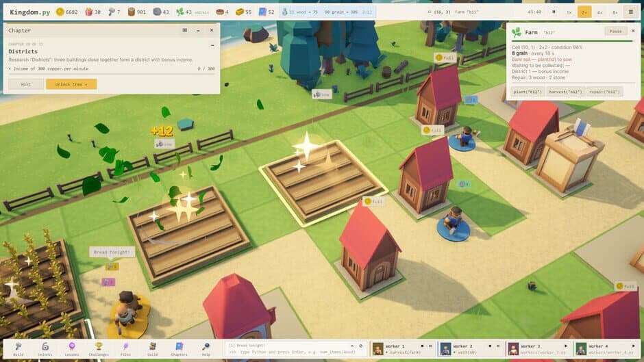Open the Challenges trophy panel

click(99, 348)
